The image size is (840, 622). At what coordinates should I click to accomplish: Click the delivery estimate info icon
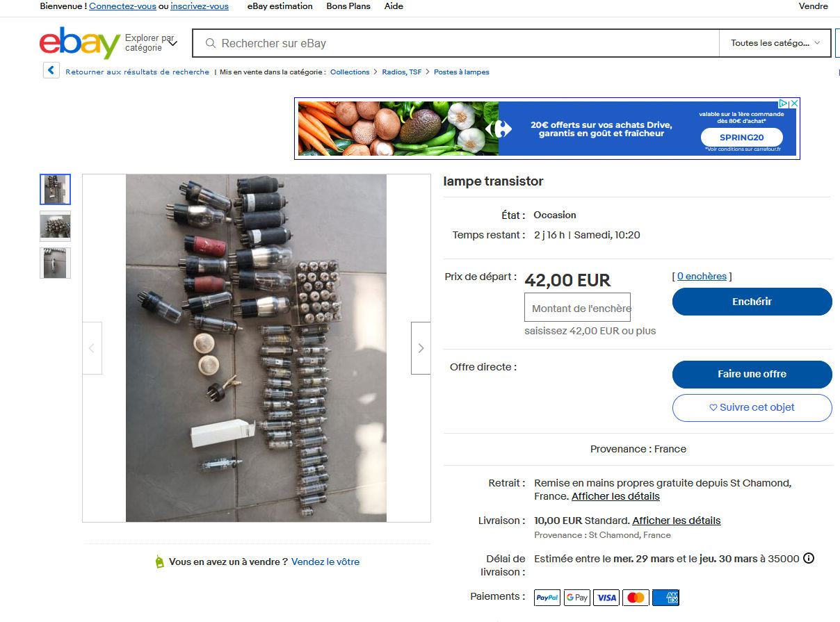809,558
